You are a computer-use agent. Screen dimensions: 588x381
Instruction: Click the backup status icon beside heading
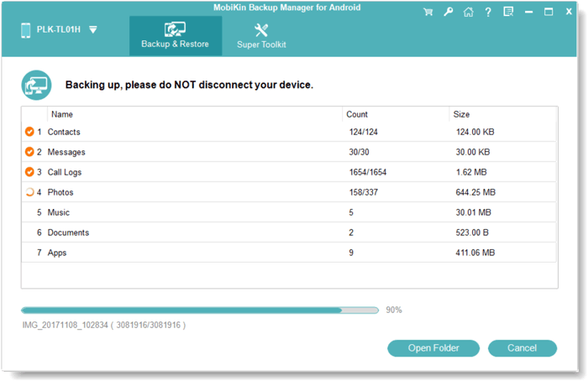[36, 85]
